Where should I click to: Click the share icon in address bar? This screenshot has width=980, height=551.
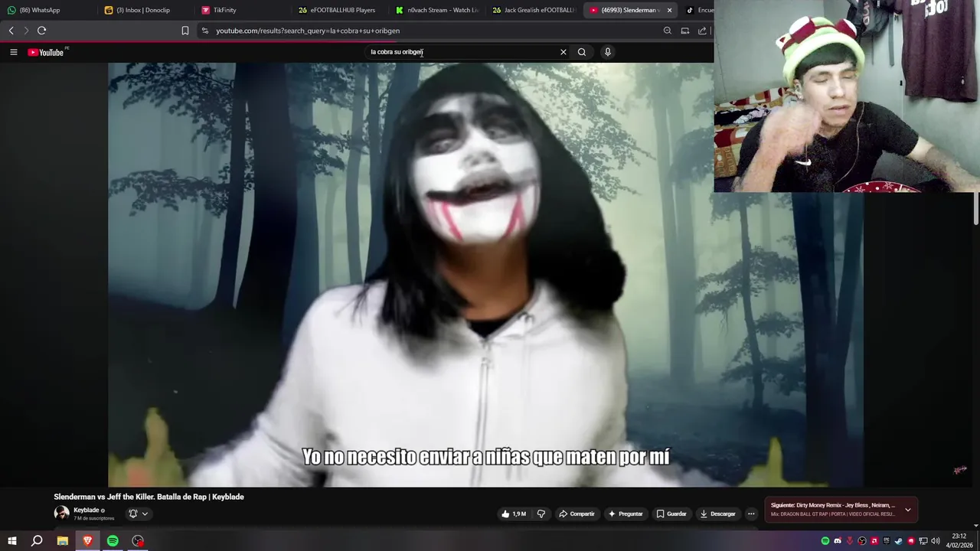point(702,31)
